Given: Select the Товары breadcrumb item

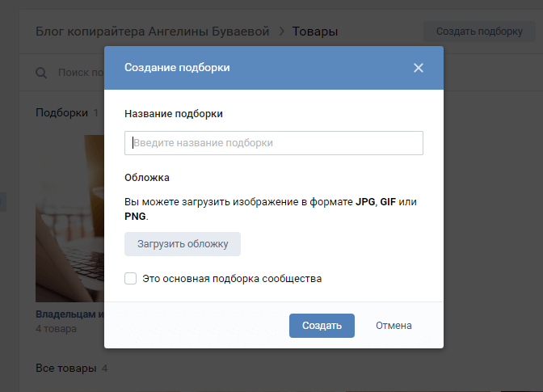Looking at the screenshot, I should 315,32.
